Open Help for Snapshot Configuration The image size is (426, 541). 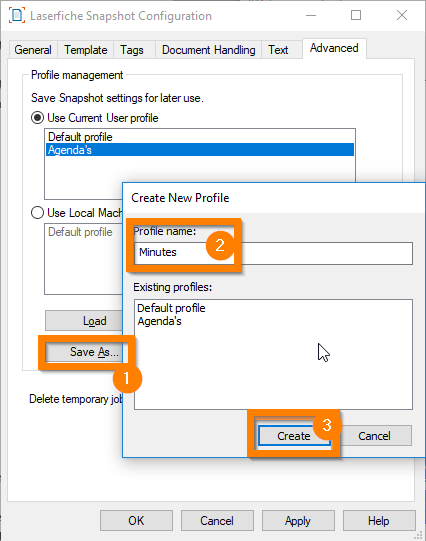pyautogui.click(x=379, y=521)
